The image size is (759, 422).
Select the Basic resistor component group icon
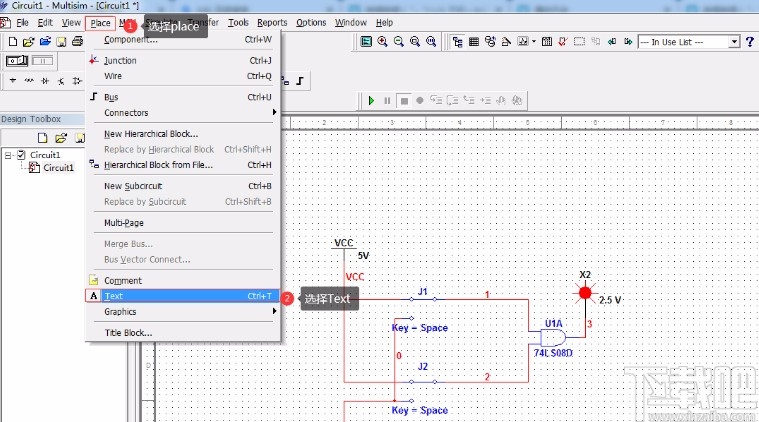click(x=29, y=81)
